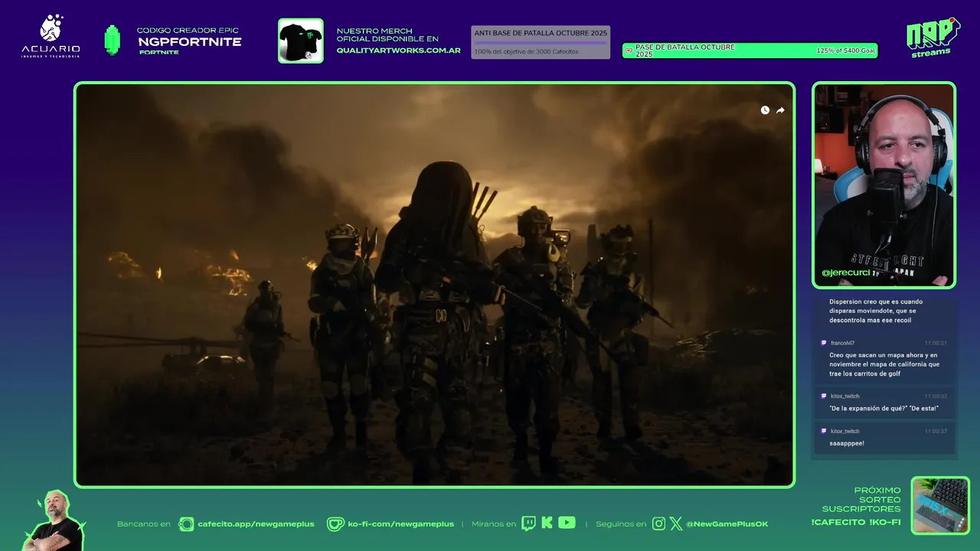Click the '!KO-FI' command text
The image size is (980, 551).
[x=885, y=522]
